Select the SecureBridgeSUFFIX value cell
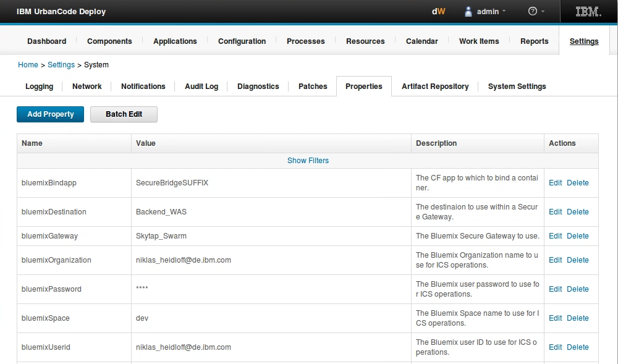 tap(271, 183)
